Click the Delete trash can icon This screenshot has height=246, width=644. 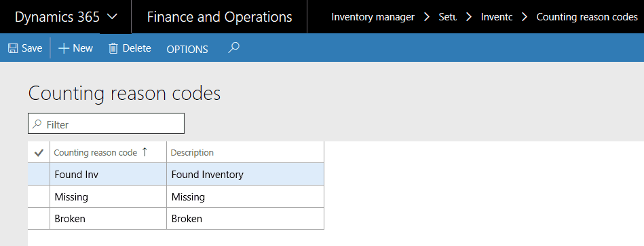[113, 48]
